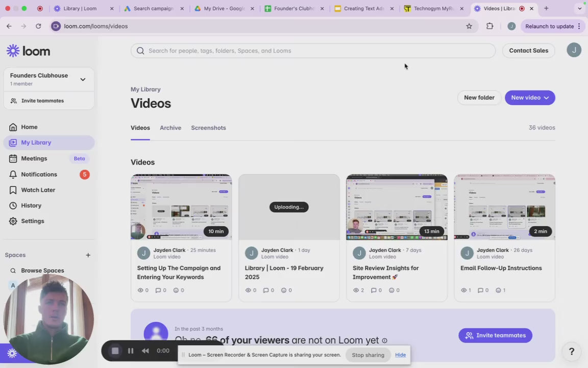This screenshot has width=588, height=368.
Task: Click the plus icon next to Spaces
Action: (88, 255)
